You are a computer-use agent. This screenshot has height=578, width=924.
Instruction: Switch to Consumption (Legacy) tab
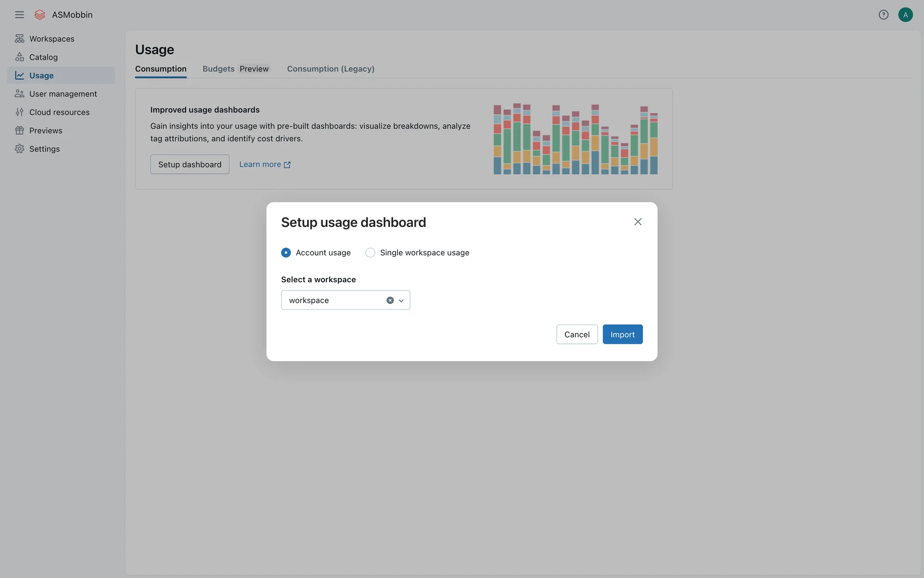[331, 69]
